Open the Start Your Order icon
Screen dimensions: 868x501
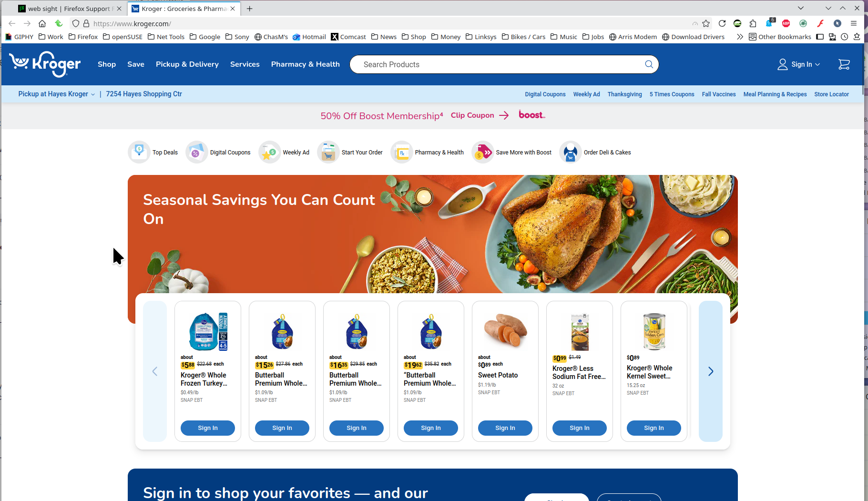coord(328,152)
